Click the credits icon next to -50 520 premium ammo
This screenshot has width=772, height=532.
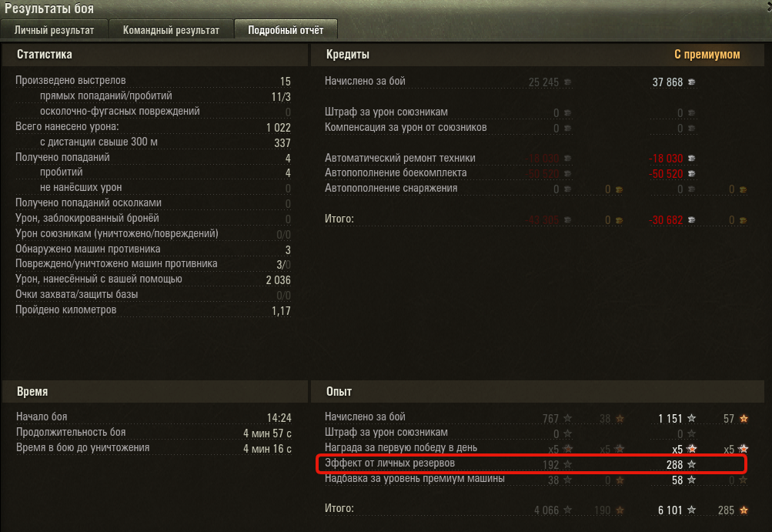pos(692,174)
